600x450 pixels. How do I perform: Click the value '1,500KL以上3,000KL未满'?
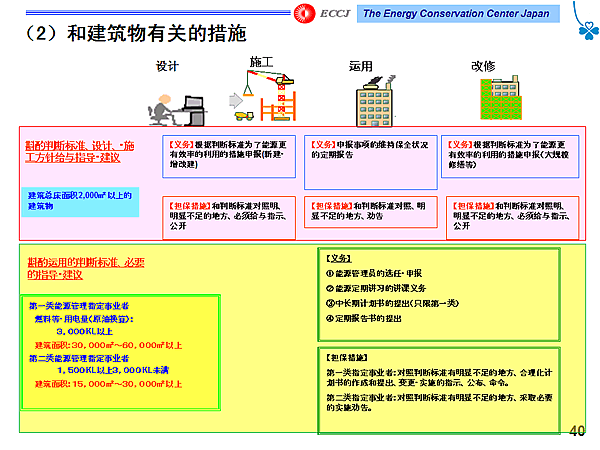[x=113, y=370]
